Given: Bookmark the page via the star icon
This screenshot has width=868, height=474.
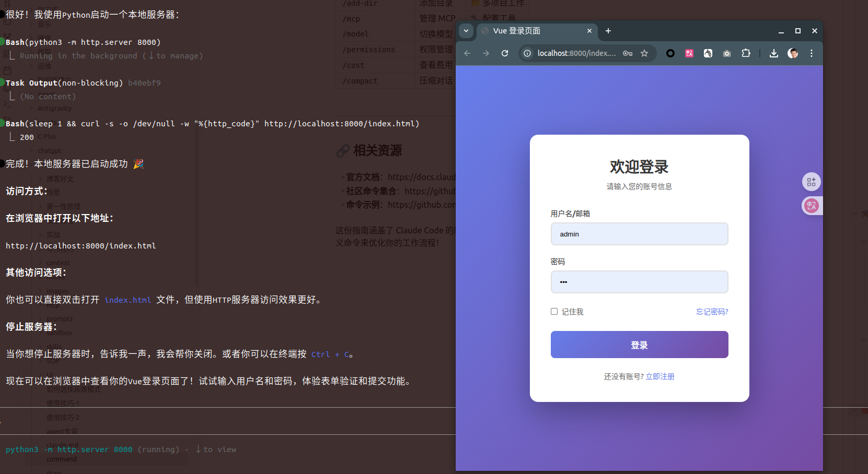Looking at the screenshot, I should tap(644, 53).
